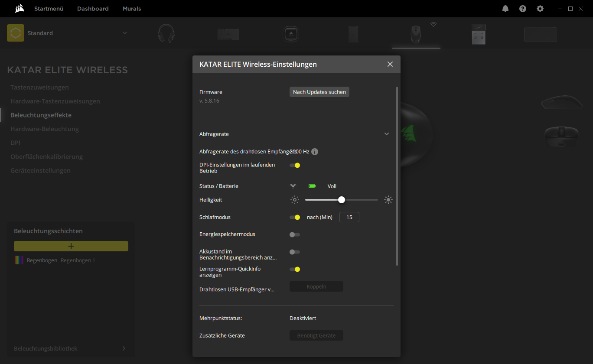Screen dimensions: 593x364
Task: Click the brightness slider handle
Action: point(342,200)
